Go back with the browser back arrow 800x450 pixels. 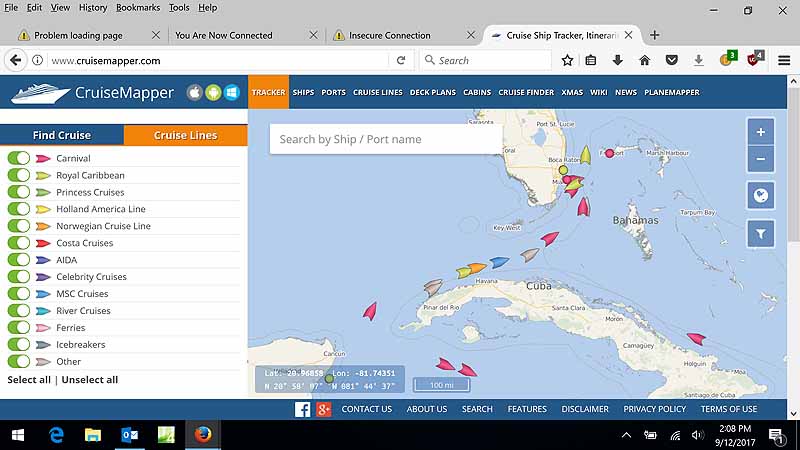[x=15, y=60]
